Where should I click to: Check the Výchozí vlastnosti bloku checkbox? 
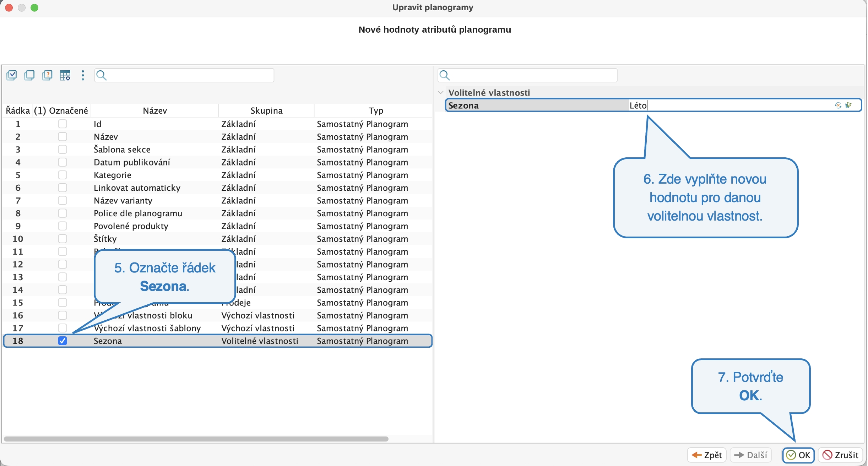[x=63, y=315]
